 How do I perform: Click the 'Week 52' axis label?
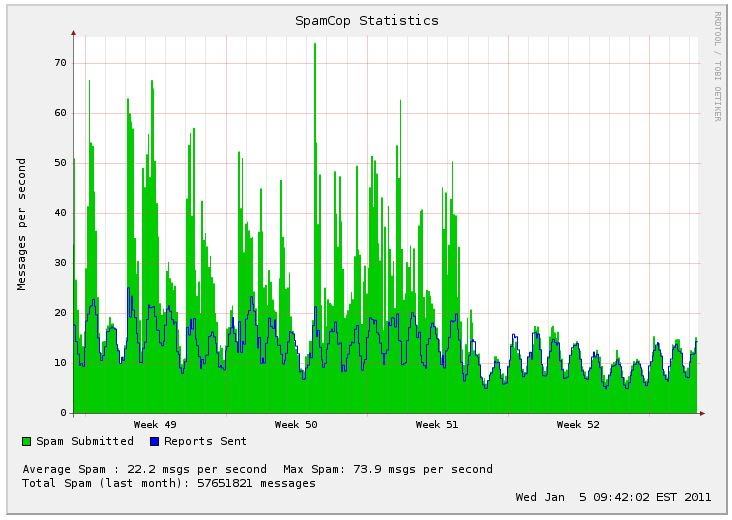(x=578, y=425)
